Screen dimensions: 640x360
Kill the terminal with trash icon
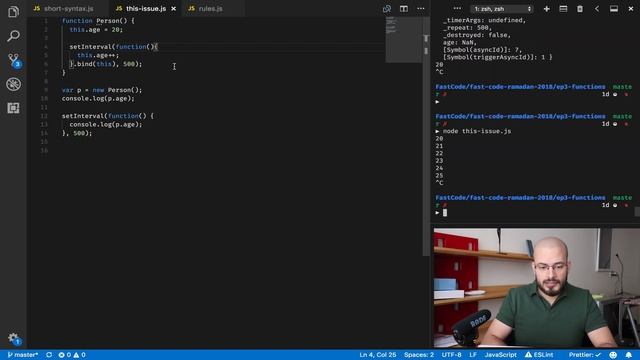click(x=580, y=9)
